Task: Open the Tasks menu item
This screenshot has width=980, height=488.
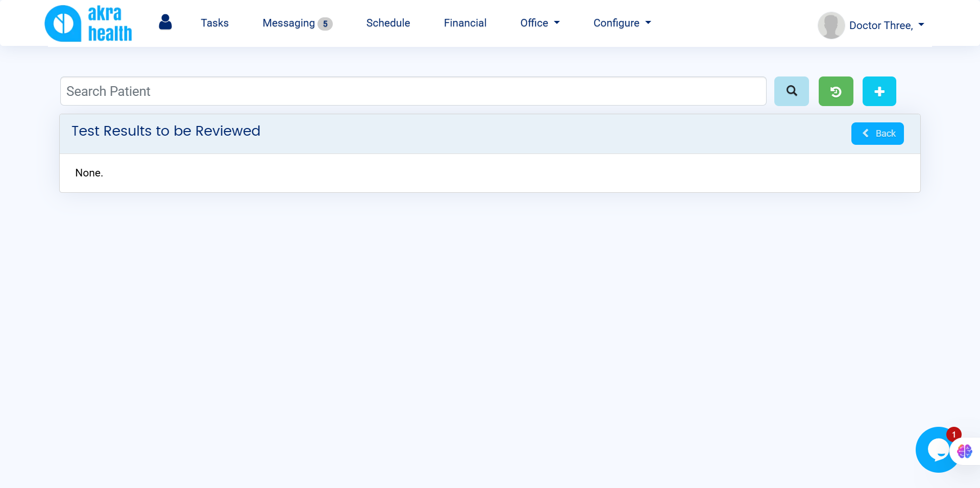Action: pyautogui.click(x=214, y=23)
